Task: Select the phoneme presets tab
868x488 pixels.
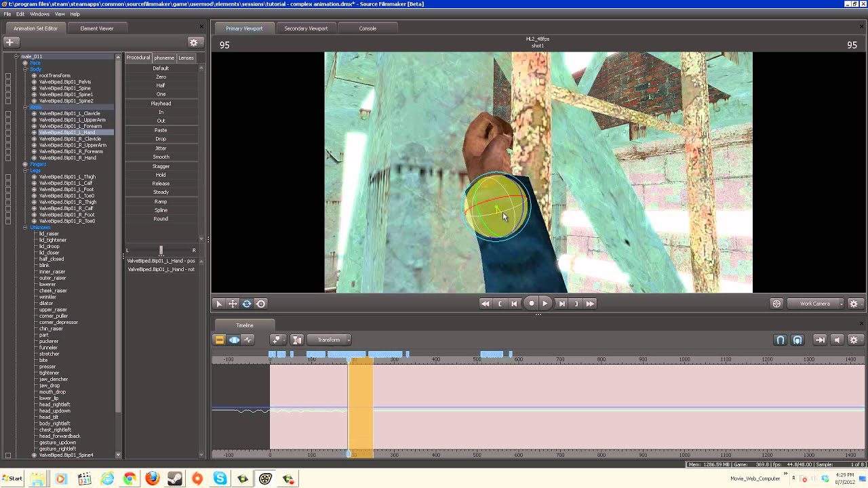Action: (x=164, y=58)
